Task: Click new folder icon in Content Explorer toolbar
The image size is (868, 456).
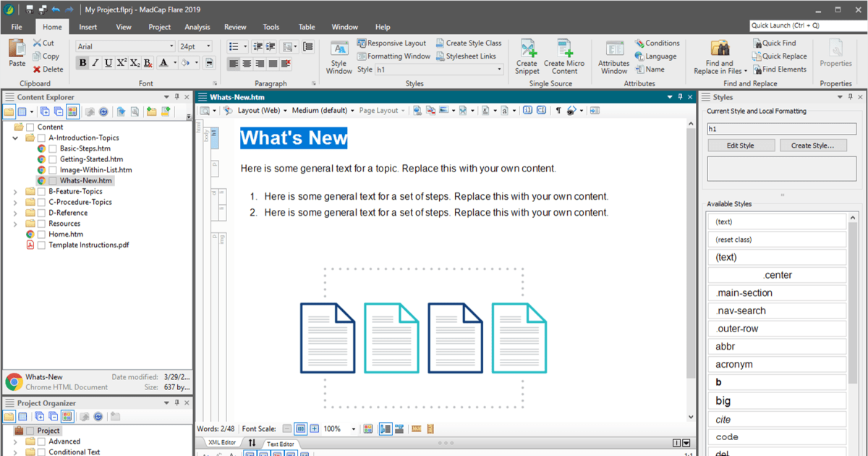Action: (150, 111)
